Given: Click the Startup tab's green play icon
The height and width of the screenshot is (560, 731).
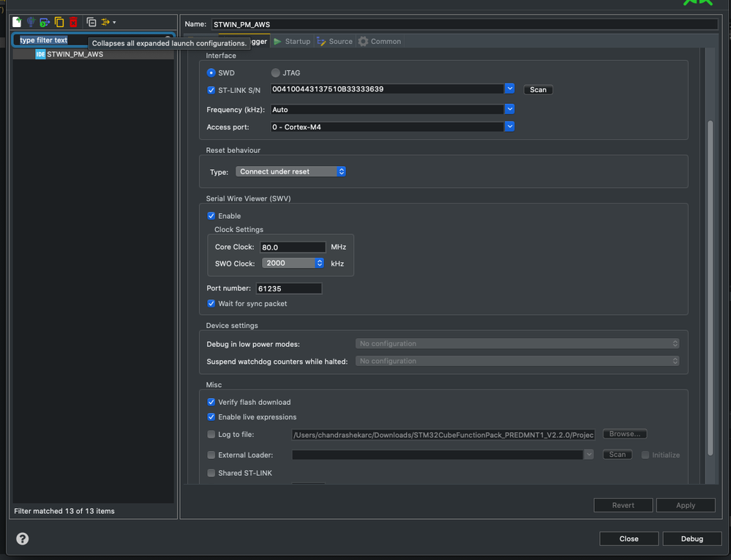Looking at the screenshot, I should point(277,42).
